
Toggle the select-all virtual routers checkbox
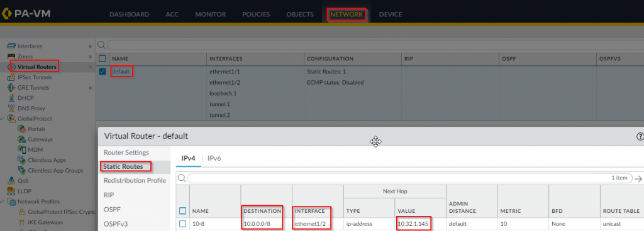(x=103, y=58)
